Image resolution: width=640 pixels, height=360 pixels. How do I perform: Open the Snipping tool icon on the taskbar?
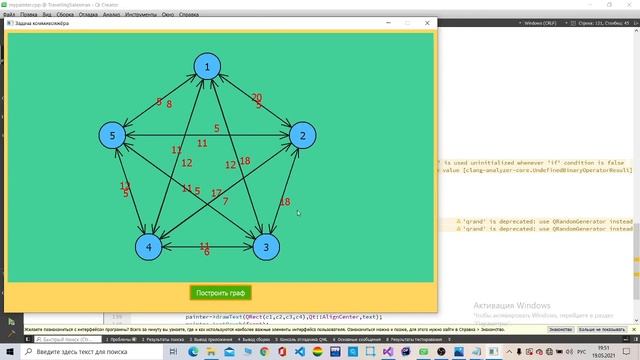(x=370, y=351)
